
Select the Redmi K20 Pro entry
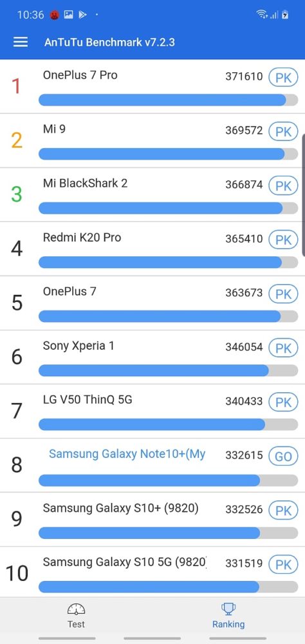152,249
